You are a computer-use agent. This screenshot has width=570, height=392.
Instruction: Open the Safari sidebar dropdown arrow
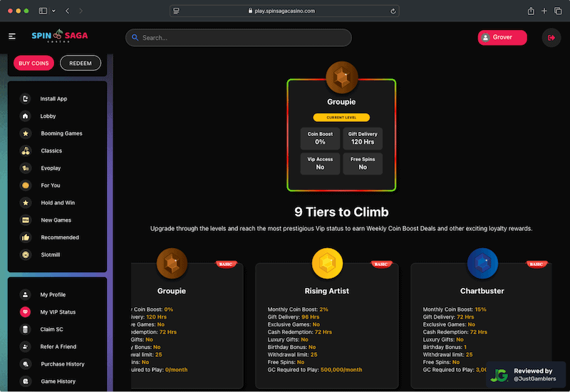[x=53, y=11]
